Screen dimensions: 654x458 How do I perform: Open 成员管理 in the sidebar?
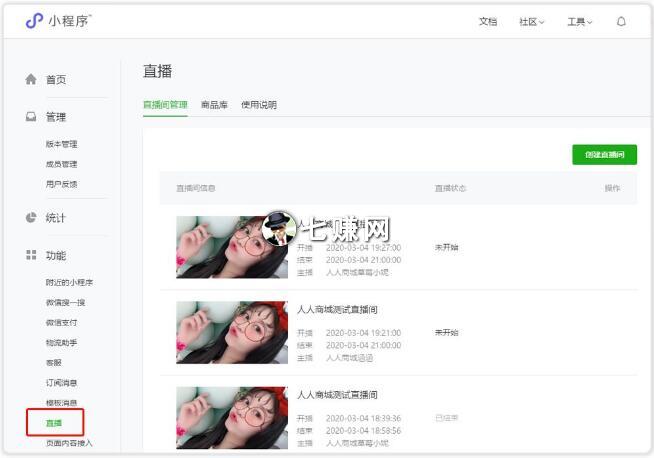61,164
